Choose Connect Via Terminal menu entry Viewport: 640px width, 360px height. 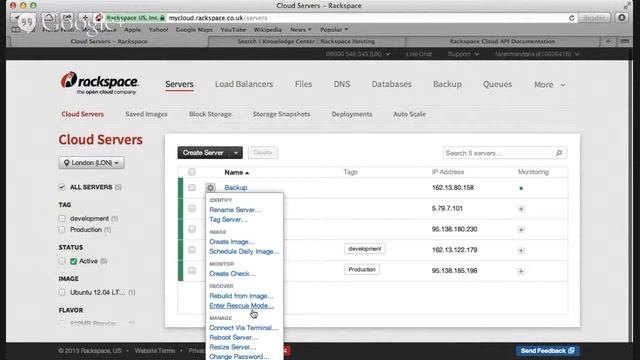[x=243, y=328]
